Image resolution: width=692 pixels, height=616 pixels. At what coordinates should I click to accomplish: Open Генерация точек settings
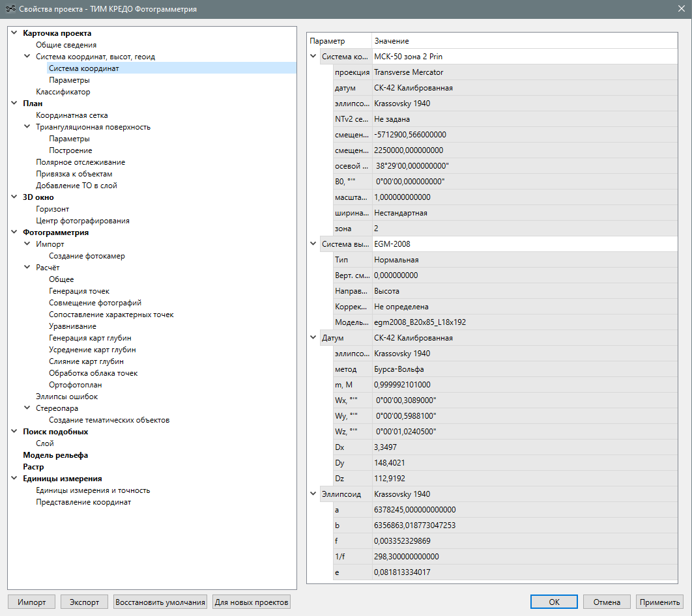(79, 291)
